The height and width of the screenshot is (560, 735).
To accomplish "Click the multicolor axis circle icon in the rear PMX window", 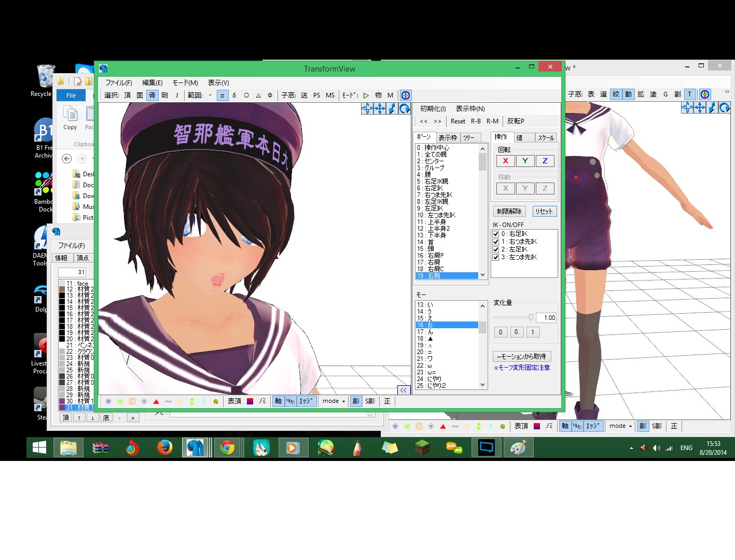I will (x=705, y=94).
